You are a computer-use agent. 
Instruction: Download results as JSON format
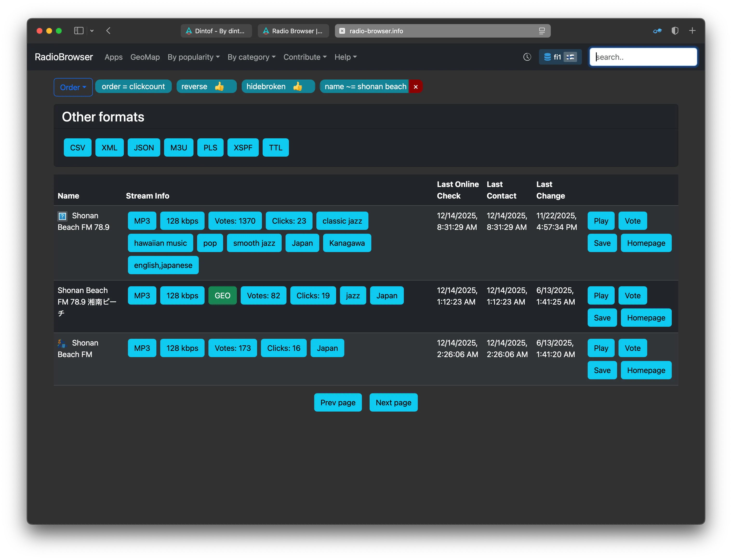[144, 148]
